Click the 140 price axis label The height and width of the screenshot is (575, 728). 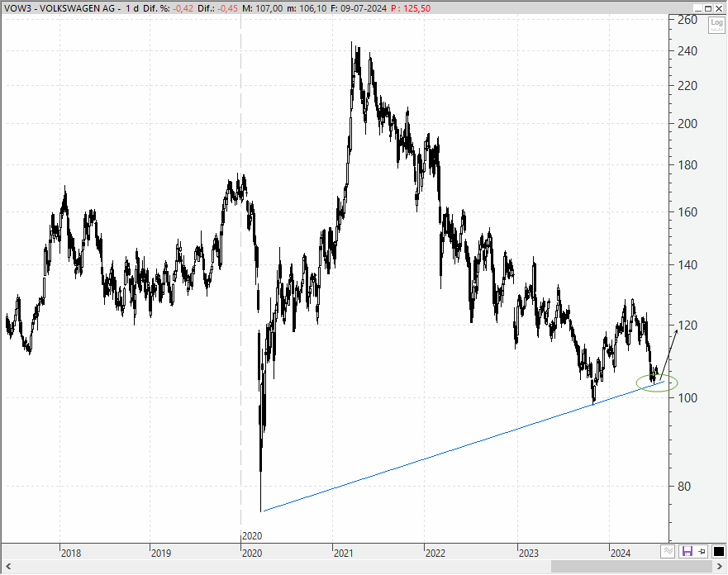point(688,265)
